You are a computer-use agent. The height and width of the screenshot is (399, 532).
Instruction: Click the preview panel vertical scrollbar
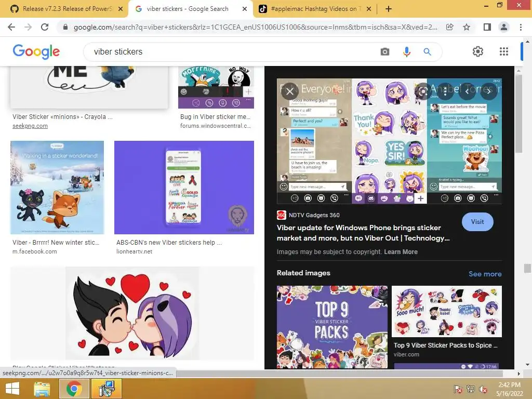(518, 114)
